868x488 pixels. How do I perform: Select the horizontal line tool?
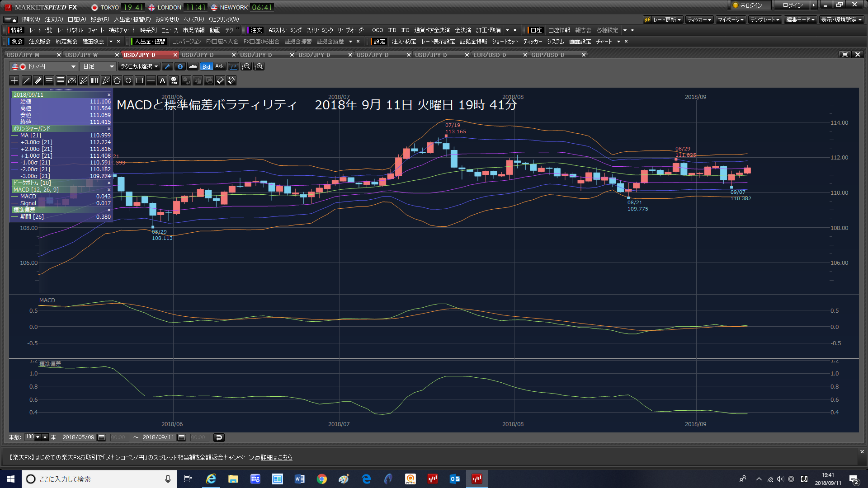click(151, 80)
